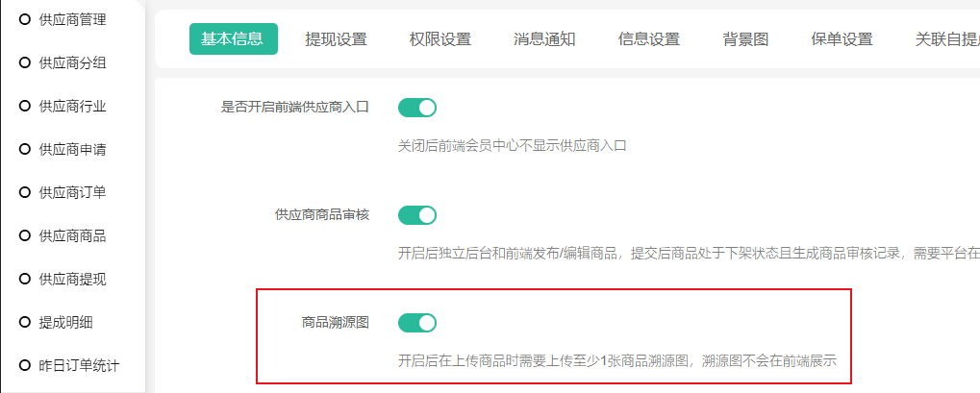Turn off the 商品溯源图 switch
Viewport: 980px width, 393px height.
point(417,323)
